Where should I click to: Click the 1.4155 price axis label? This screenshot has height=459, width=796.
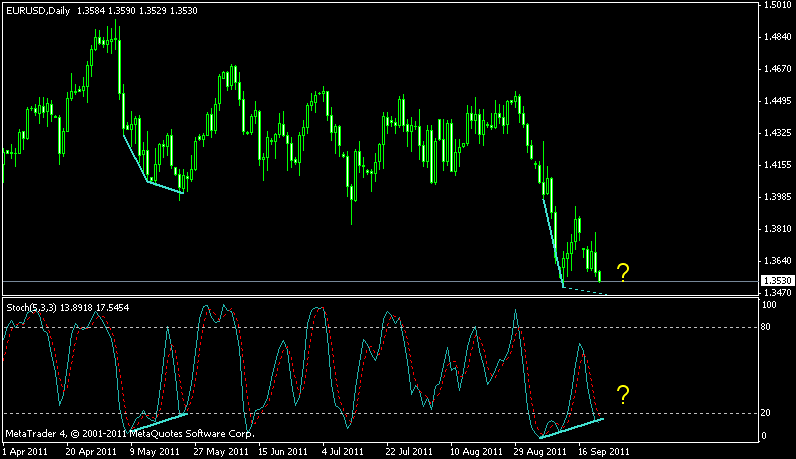point(778,165)
